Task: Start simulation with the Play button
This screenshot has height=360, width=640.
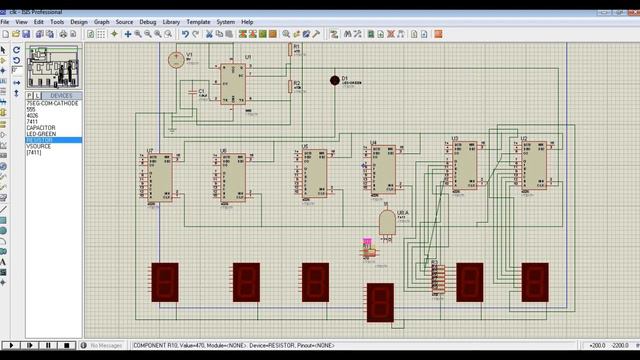Action: click(x=11, y=345)
